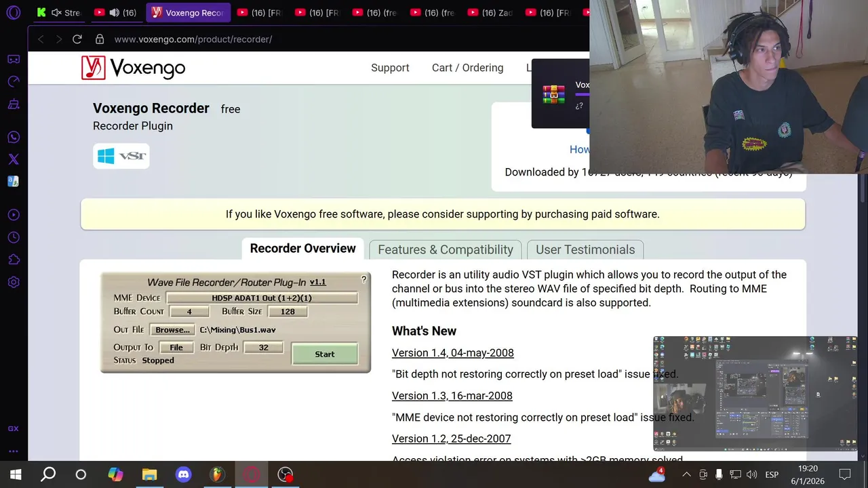
Task: Click the camera tray icon
Action: click(703, 474)
